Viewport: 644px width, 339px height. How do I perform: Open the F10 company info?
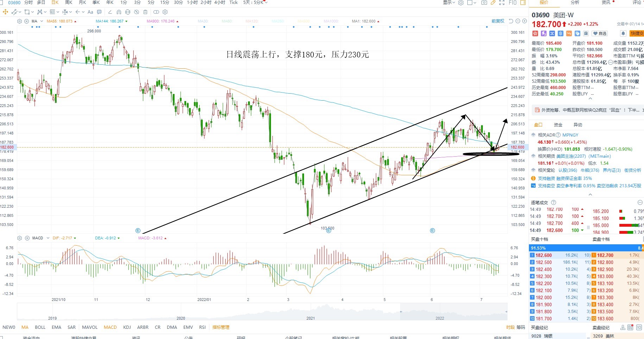click(x=513, y=2)
